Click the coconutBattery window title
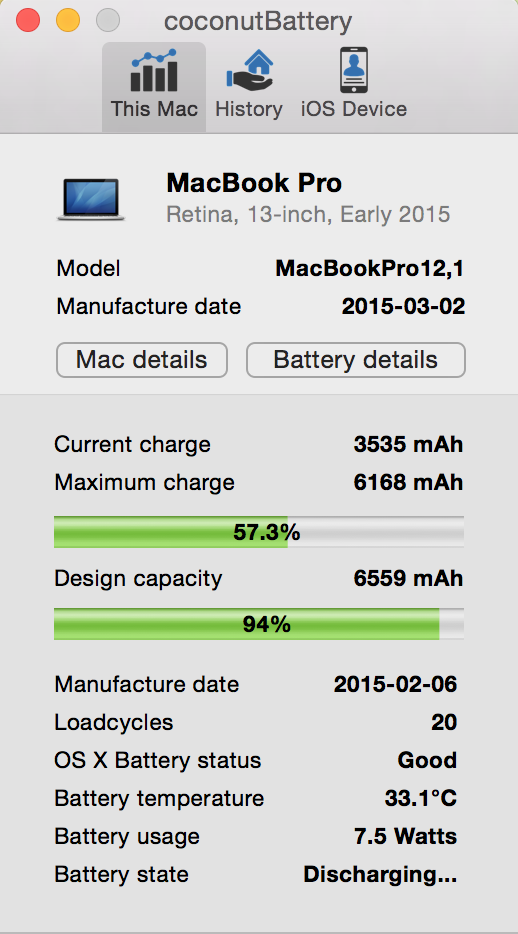The height and width of the screenshot is (934, 518). pos(258,21)
